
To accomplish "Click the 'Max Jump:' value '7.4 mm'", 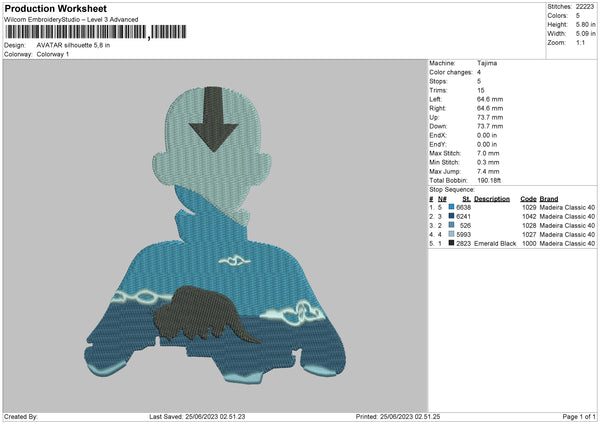I will [488, 171].
